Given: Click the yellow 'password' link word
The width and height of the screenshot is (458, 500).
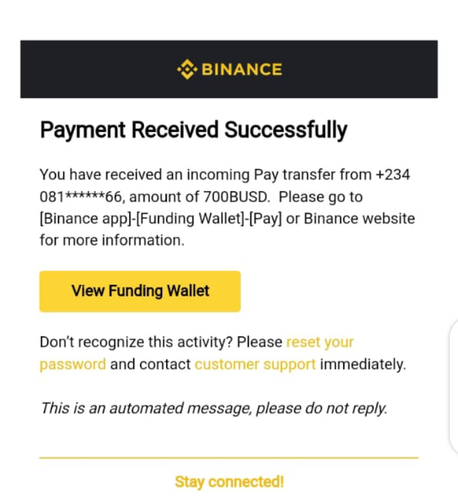Looking at the screenshot, I should (73, 364).
